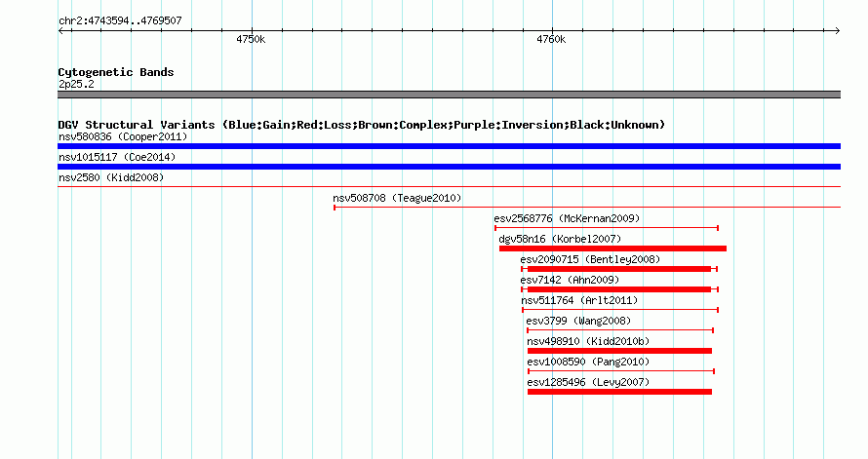Click the DGV Structural Variants track title
Image resolution: width=868 pixels, height=459 pixels.
[362, 125]
